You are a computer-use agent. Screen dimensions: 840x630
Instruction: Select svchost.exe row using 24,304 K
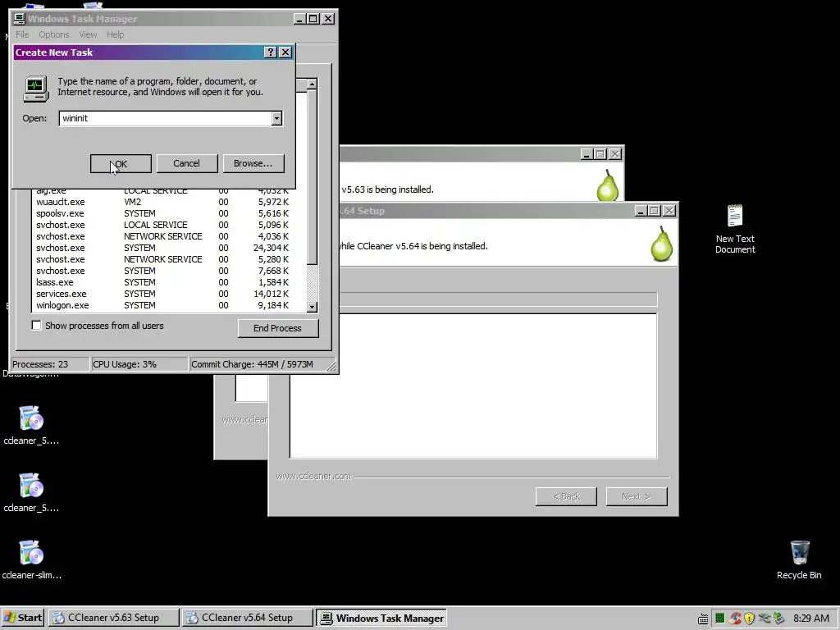tap(169, 248)
